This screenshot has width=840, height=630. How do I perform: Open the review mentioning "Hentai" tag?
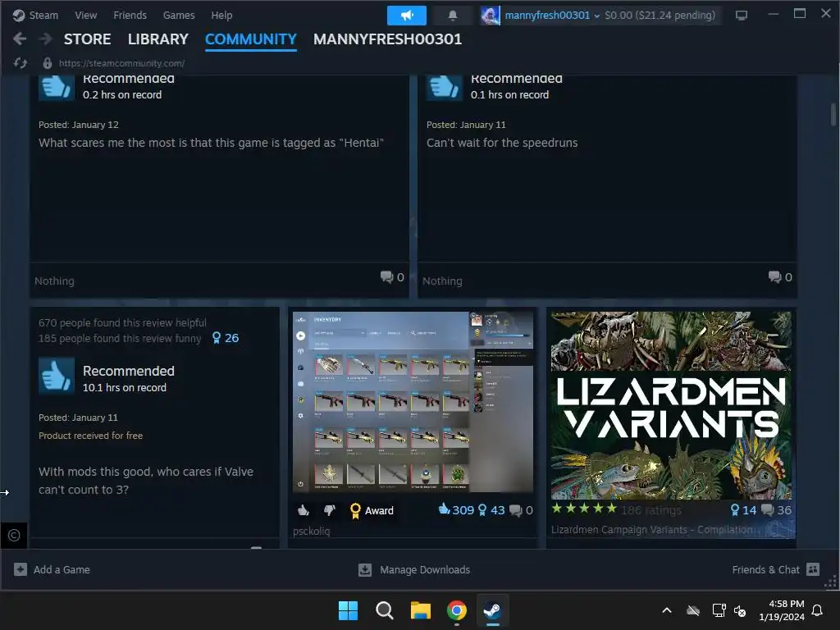point(211,143)
